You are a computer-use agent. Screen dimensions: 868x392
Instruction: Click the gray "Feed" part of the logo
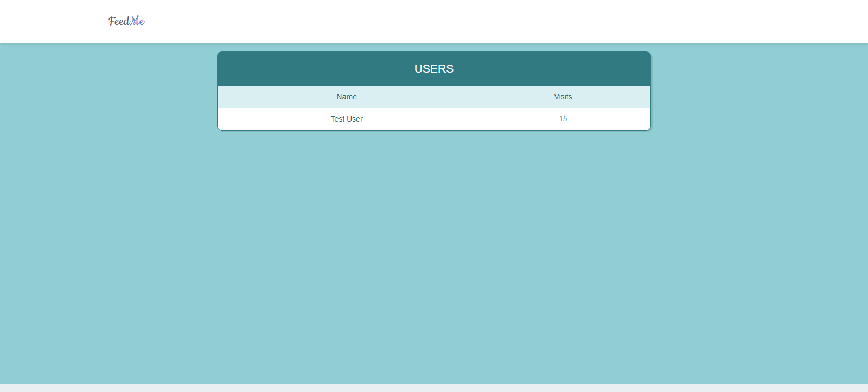click(119, 21)
